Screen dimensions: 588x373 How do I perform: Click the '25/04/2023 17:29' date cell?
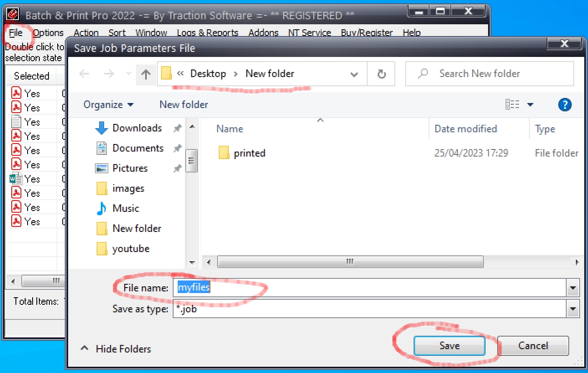(471, 153)
